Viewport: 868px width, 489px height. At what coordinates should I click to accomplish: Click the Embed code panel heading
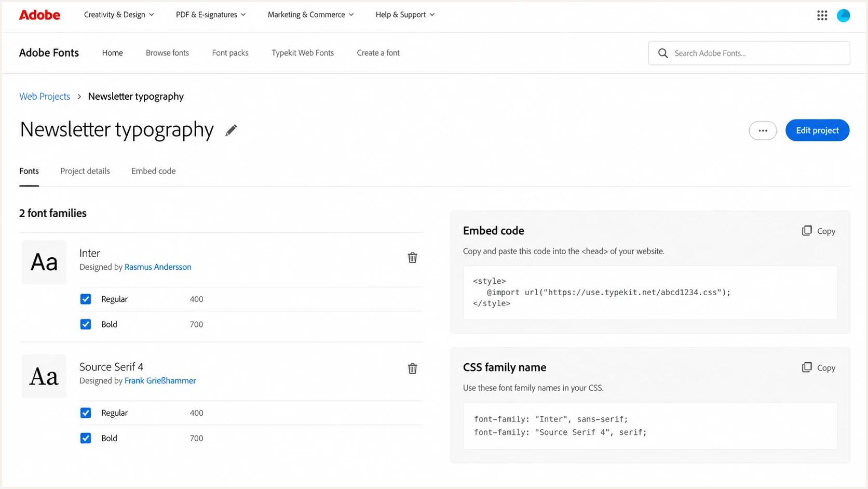click(493, 231)
